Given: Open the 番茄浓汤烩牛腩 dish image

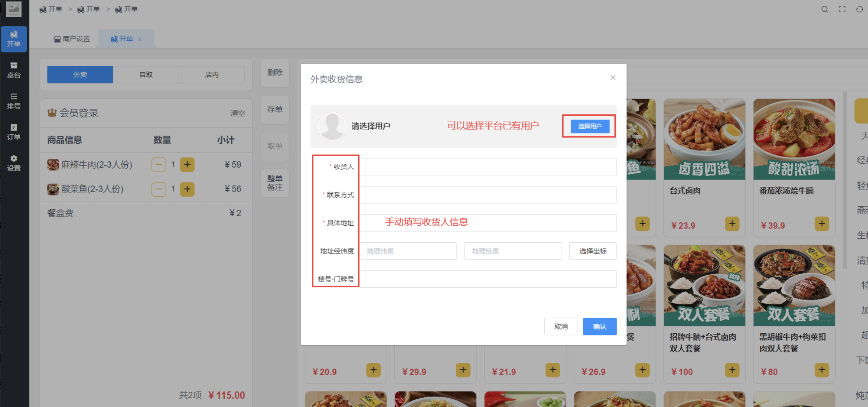Looking at the screenshot, I should click(x=794, y=139).
